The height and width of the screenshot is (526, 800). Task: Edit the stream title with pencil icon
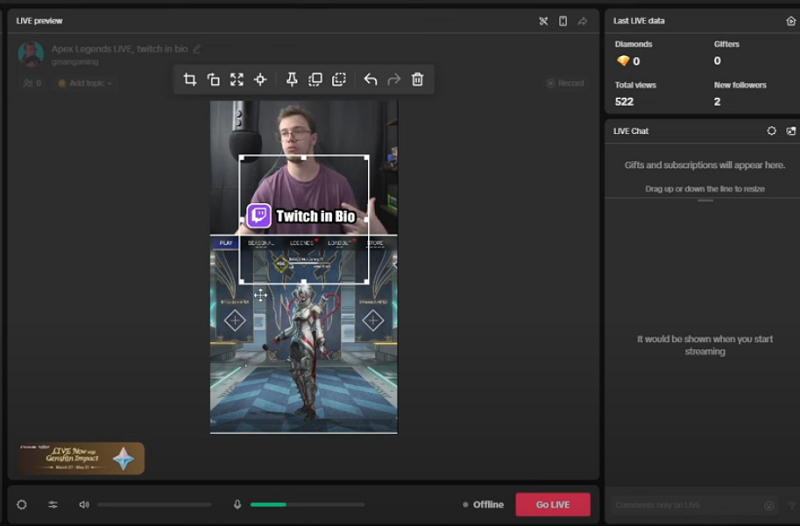[x=197, y=49]
